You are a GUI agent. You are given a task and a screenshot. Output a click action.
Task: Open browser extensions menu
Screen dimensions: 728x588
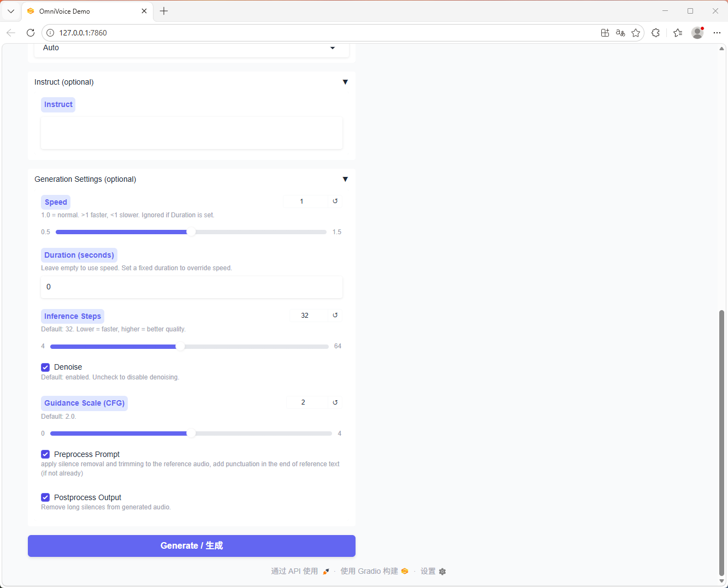[x=655, y=33]
